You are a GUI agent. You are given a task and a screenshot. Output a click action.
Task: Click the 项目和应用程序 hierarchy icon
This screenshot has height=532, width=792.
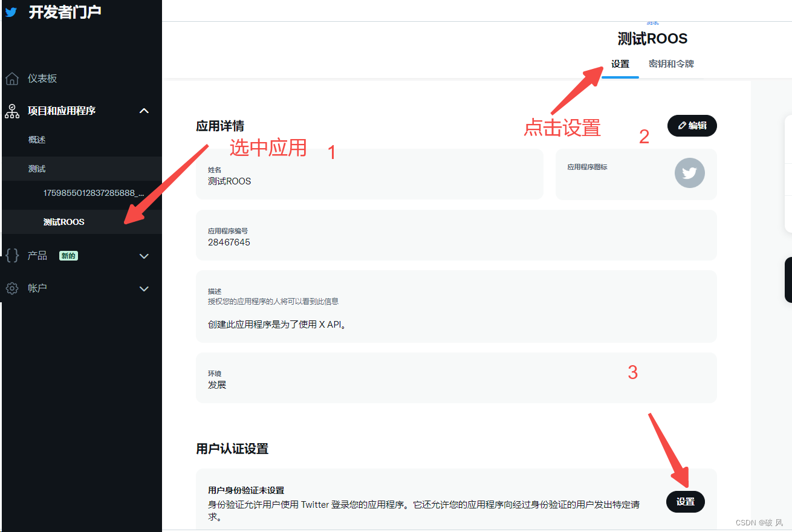point(11,111)
